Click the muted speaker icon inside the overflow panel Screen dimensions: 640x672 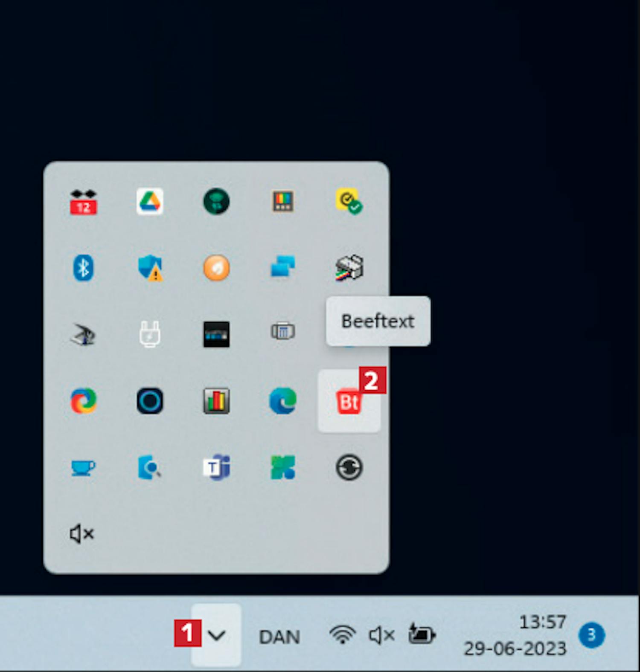[x=82, y=534]
